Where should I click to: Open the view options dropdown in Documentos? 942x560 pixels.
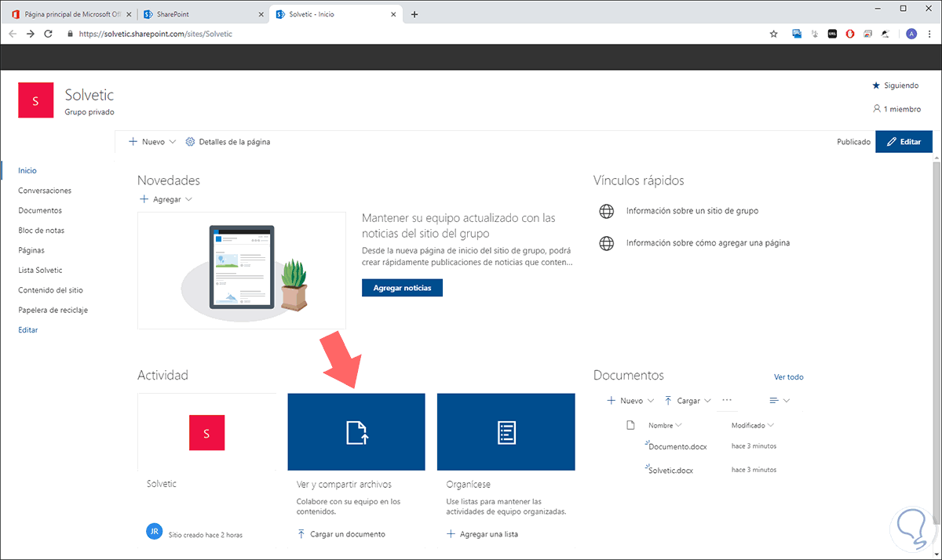tap(780, 401)
